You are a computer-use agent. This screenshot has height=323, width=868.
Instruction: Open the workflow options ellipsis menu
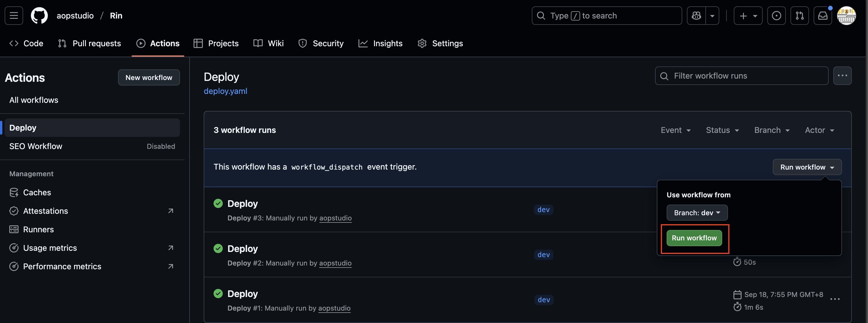point(842,76)
